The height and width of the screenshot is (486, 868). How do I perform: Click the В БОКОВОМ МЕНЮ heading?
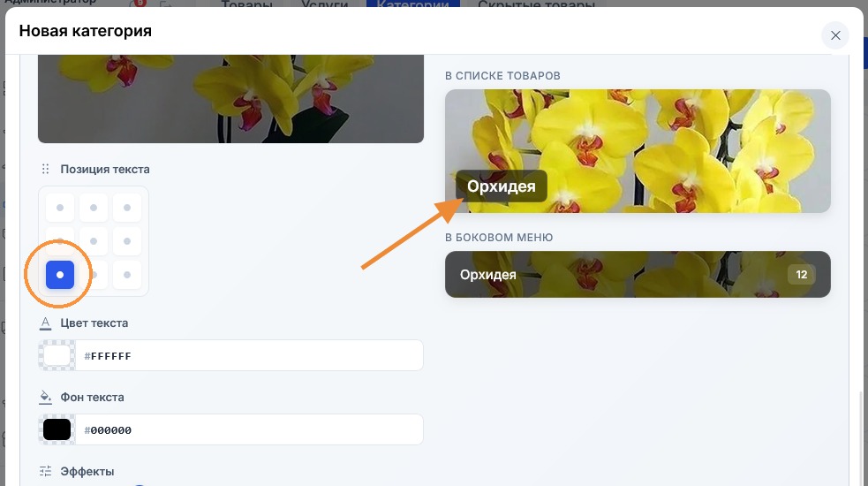tap(499, 238)
